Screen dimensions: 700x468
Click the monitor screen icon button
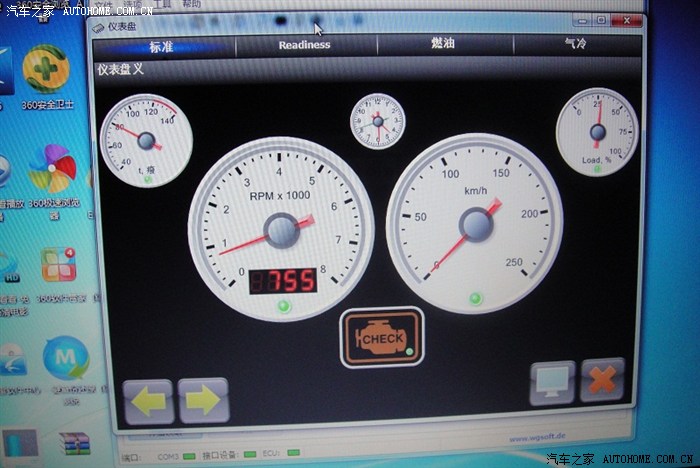(x=552, y=382)
